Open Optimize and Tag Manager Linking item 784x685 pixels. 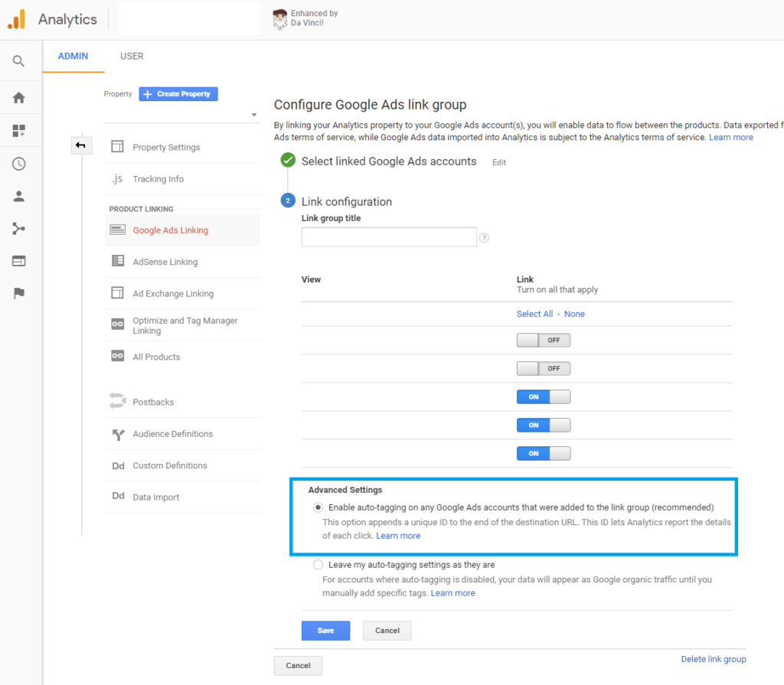(x=182, y=325)
